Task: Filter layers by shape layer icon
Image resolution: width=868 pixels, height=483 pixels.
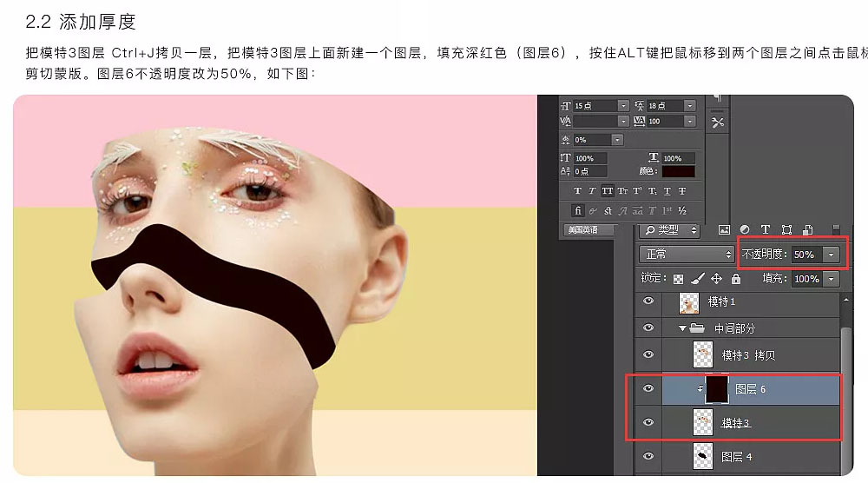Action: click(786, 229)
